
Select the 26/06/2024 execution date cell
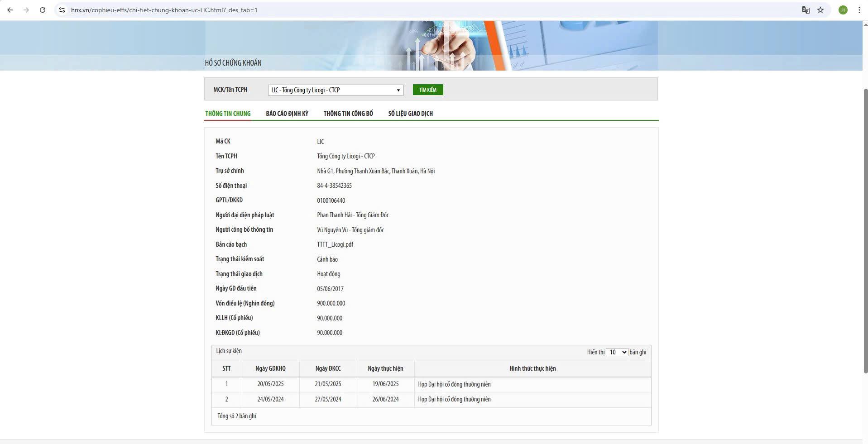(x=385, y=399)
